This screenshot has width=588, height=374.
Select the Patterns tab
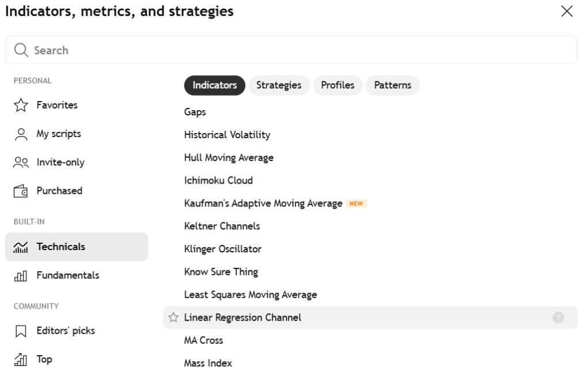tap(392, 85)
